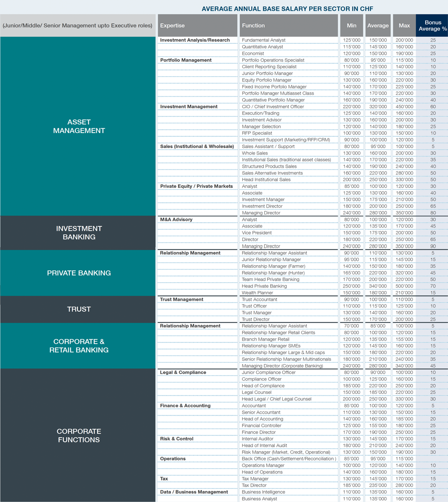Click the ASSET MANAGEMENT sector block
448x502 pixels.
pyautogui.click(x=78, y=126)
